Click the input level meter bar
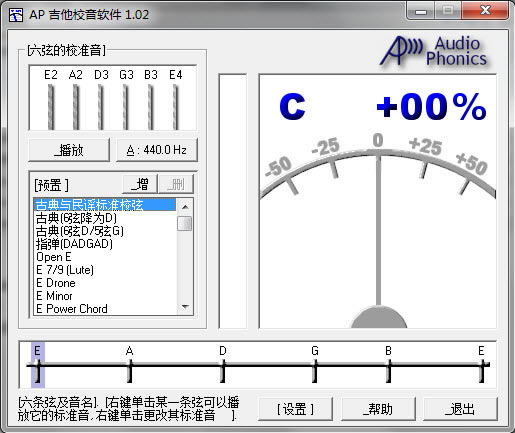 (233, 201)
